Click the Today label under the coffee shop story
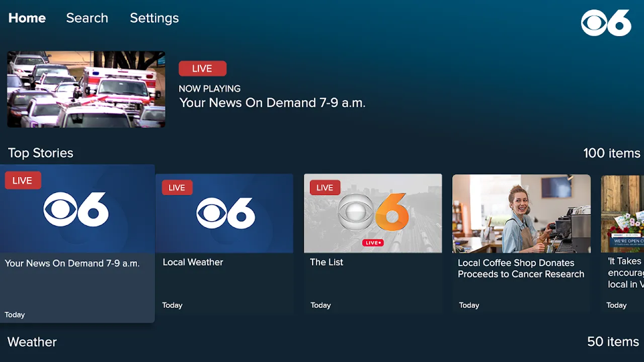Image resolution: width=644 pixels, height=362 pixels. click(469, 305)
